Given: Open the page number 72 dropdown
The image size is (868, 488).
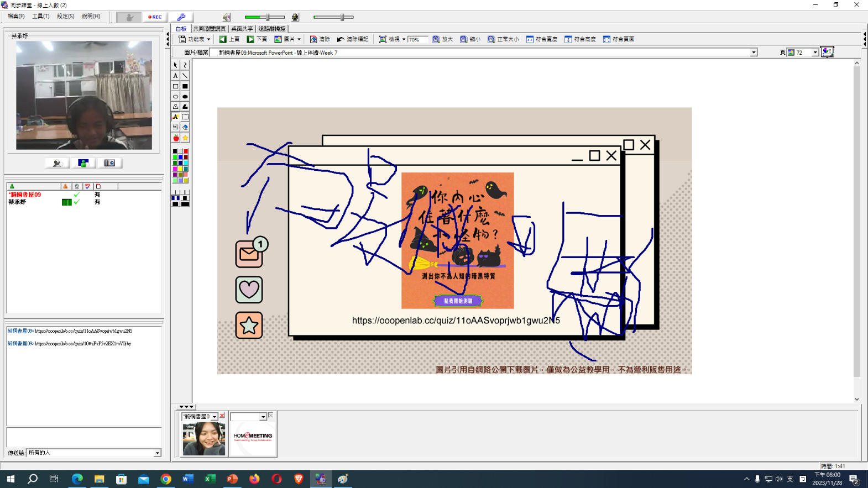Looking at the screenshot, I should coord(815,53).
